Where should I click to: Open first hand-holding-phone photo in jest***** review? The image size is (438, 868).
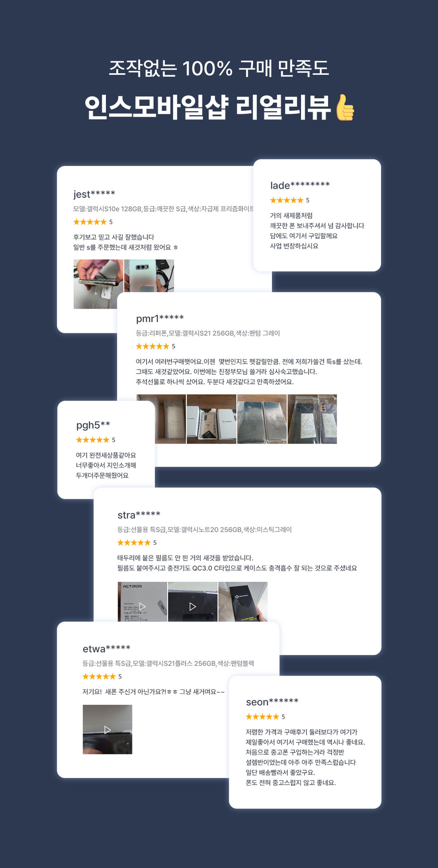click(98, 284)
